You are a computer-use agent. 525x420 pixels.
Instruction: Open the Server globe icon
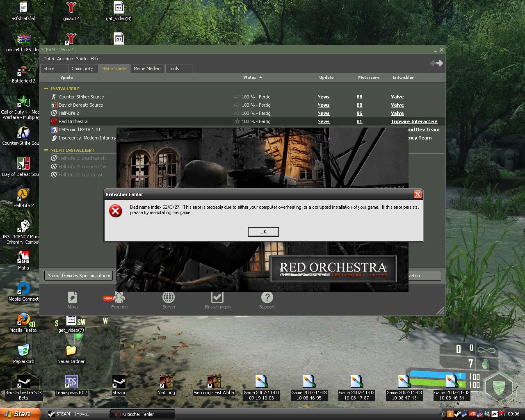point(169,297)
